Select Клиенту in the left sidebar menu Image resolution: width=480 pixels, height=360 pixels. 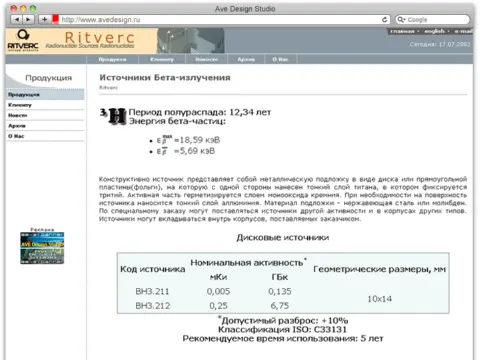click(45, 105)
